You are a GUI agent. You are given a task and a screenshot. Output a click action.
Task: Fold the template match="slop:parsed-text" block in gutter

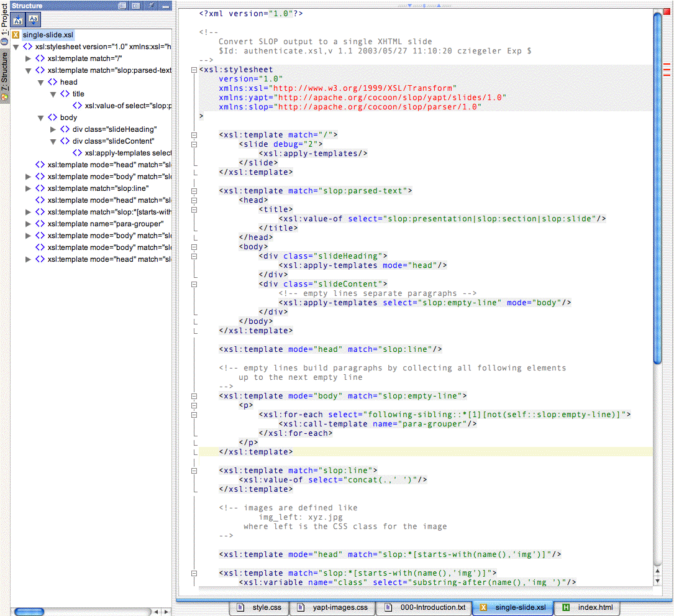click(x=194, y=191)
